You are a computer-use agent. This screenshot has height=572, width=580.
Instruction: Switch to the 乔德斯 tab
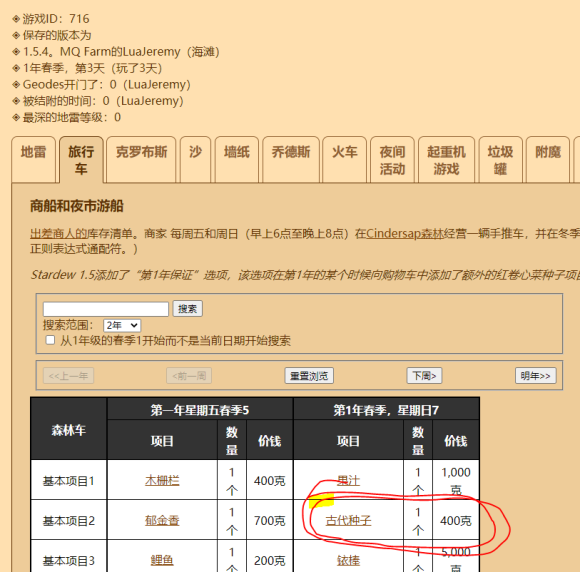pos(291,160)
